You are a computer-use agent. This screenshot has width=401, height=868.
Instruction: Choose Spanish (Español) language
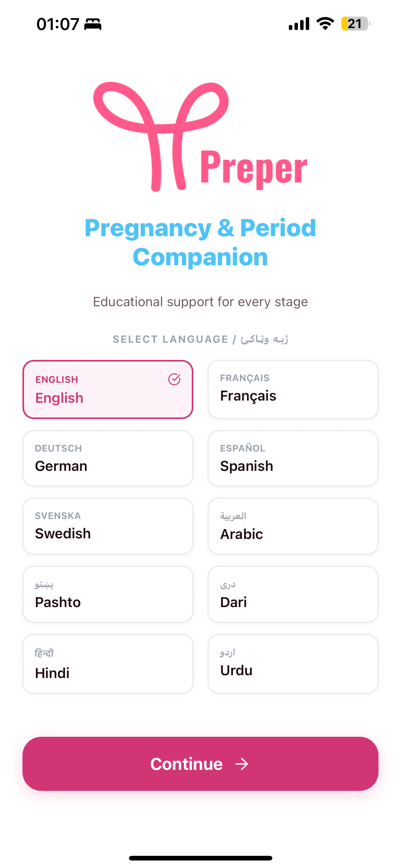(293, 458)
